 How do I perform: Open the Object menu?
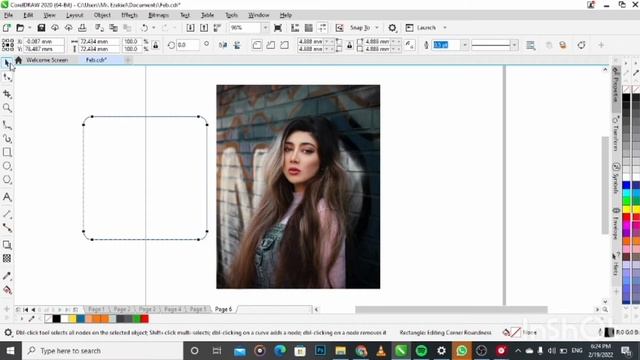coord(102,15)
